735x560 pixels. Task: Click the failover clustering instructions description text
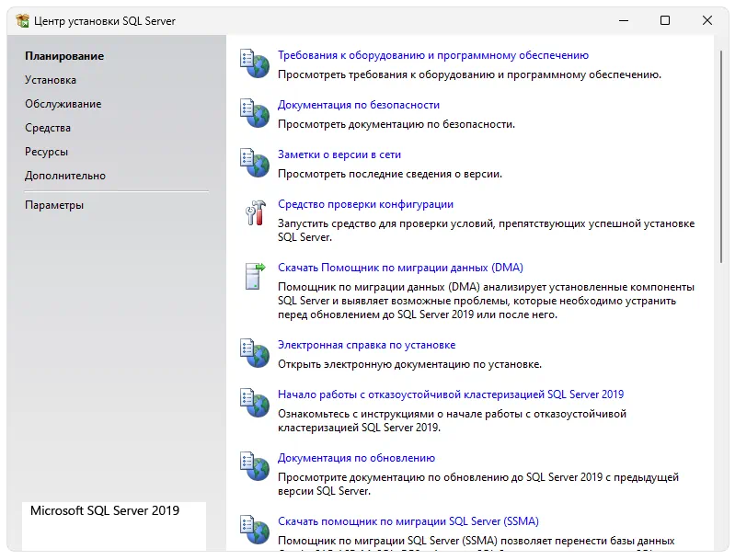(452, 421)
